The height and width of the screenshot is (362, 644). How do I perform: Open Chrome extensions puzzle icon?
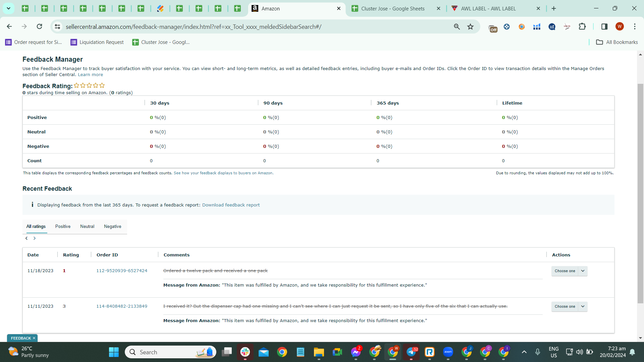pyautogui.click(x=582, y=26)
